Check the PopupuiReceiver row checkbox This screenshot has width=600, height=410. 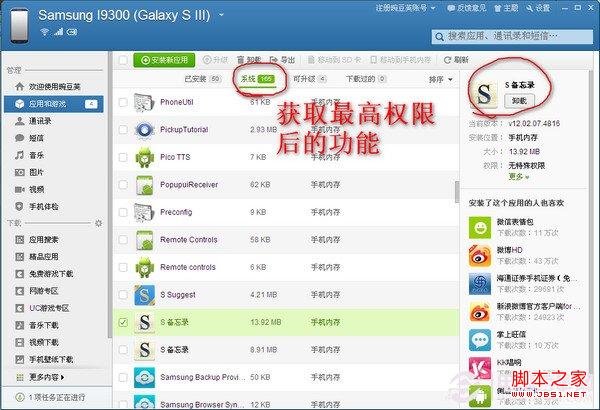123,185
